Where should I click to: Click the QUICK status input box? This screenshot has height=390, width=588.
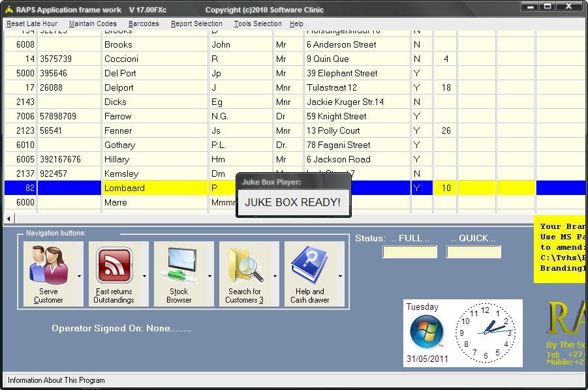[473, 250]
